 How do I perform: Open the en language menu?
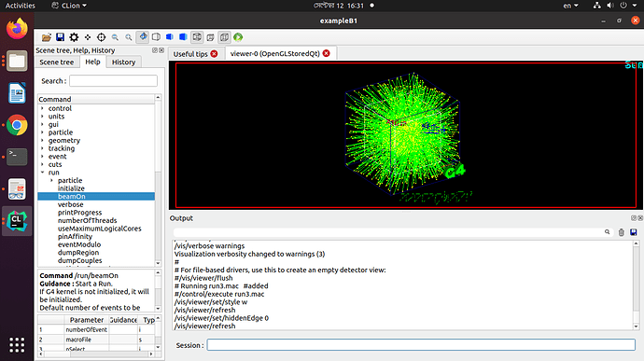tap(570, 6)
